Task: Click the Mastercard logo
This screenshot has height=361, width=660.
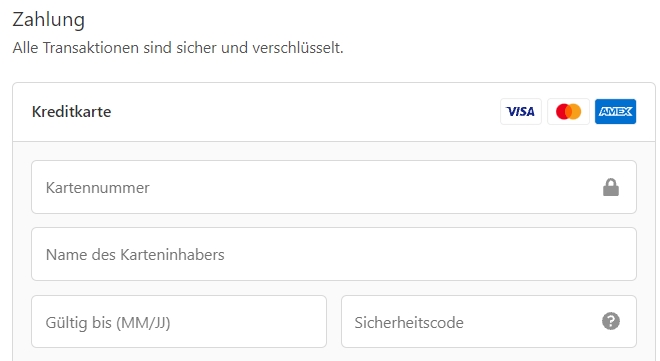Action: coord(568,111)
